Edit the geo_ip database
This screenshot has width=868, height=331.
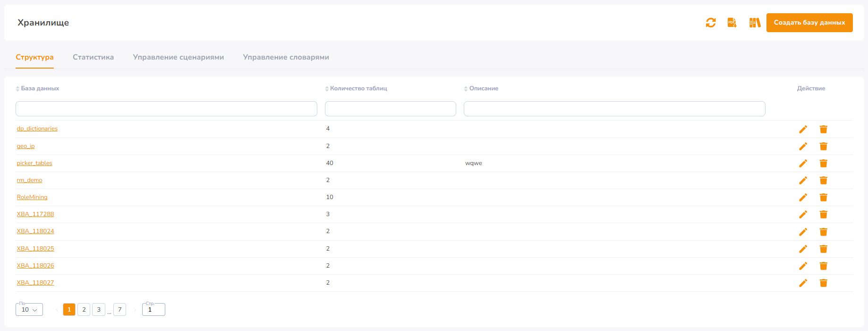pos(803,146)
